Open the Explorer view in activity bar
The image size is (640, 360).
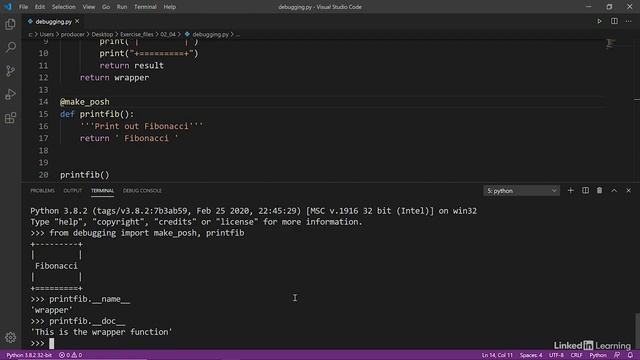pos(11,24)
